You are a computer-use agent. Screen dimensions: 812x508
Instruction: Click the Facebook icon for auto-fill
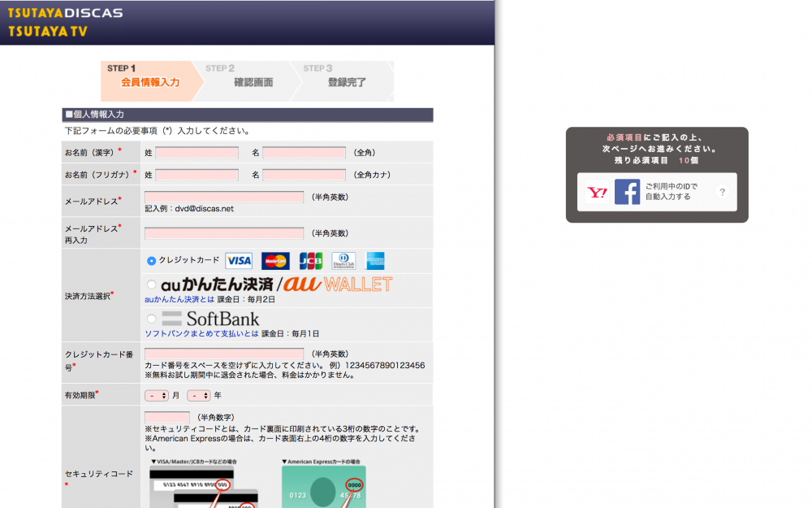click(x=627, y=193)
